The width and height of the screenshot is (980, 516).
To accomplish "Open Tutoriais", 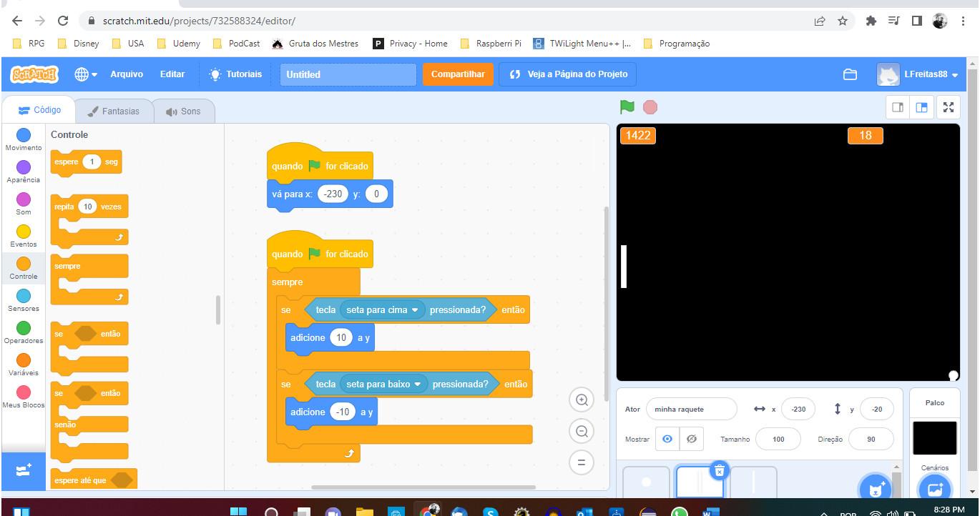I will tap(235, 74).
